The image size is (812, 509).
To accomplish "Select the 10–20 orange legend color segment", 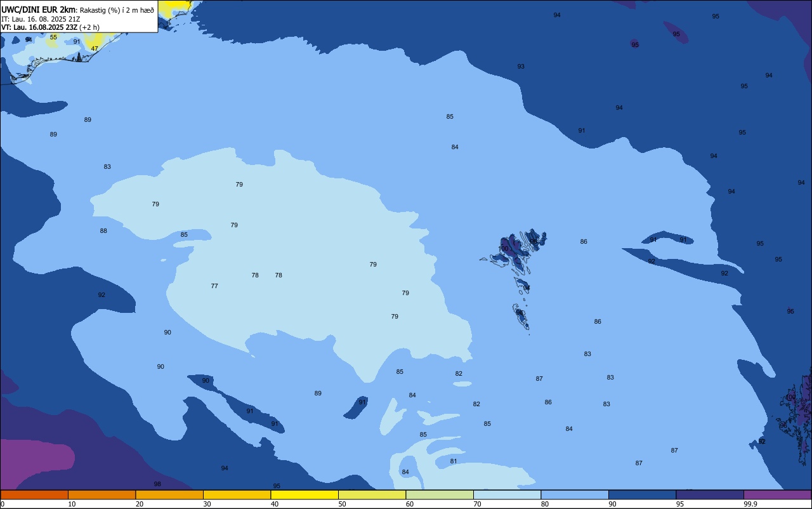I will [101, 494].
